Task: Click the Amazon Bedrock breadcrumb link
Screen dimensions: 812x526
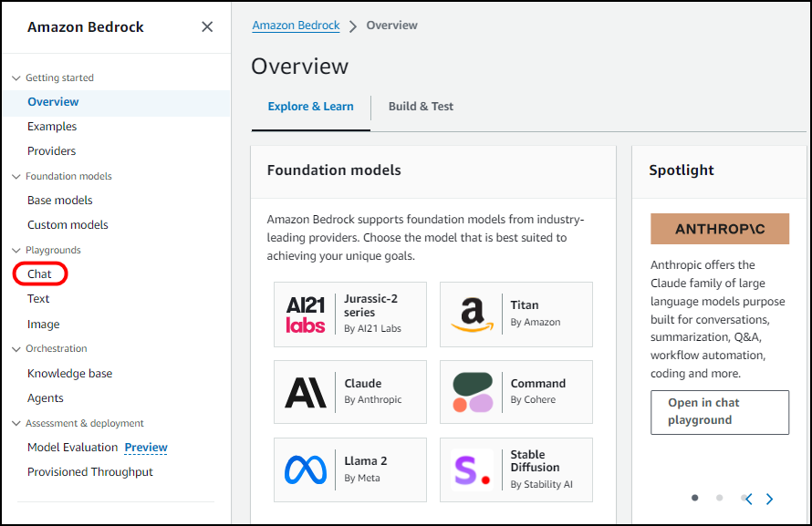Action: [x=297, y=26]
